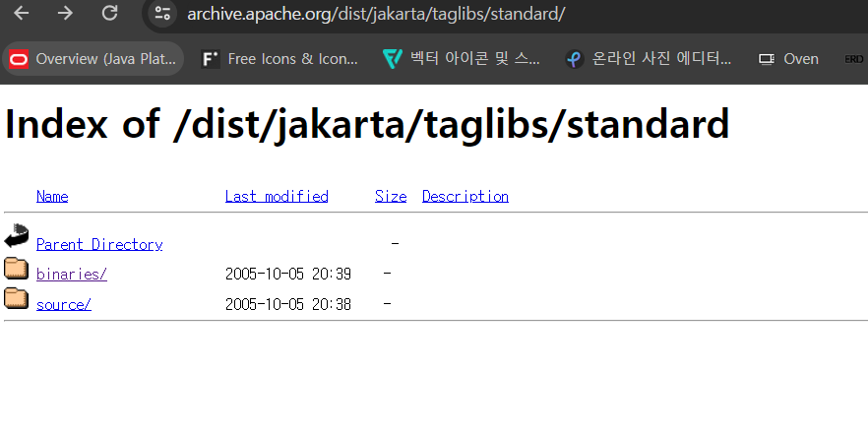Sort listing by Description column
Viewport: 868px width, 433px height.
(x=465, y=197)
